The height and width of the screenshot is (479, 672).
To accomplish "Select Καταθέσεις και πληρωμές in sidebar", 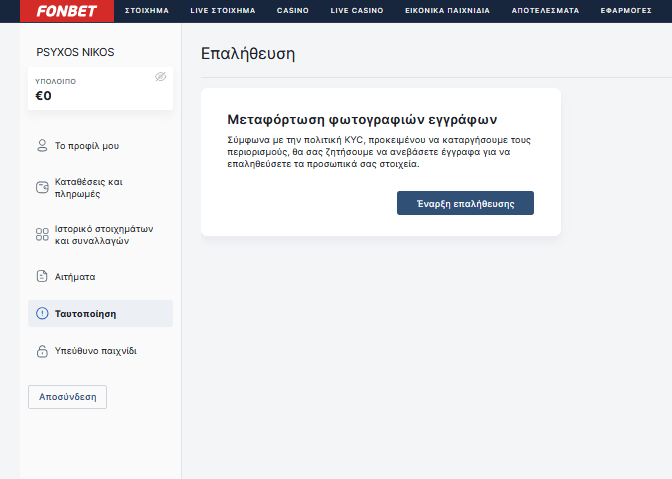I will click(x=90, y=188).
